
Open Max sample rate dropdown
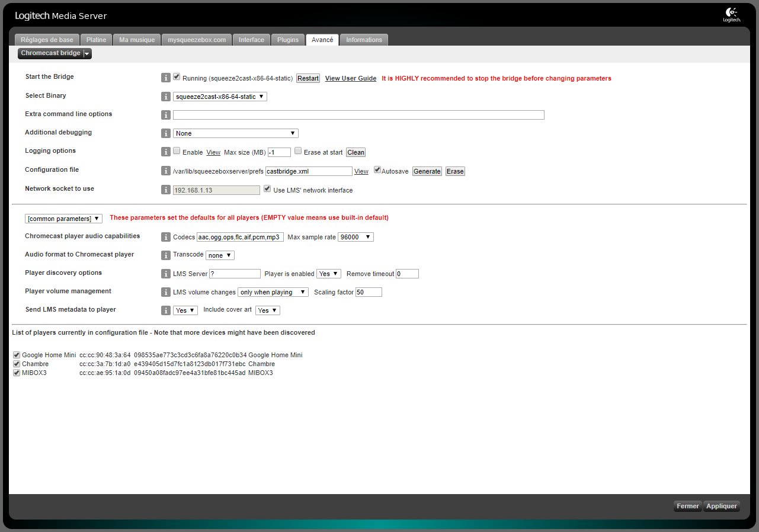point(356,237)
